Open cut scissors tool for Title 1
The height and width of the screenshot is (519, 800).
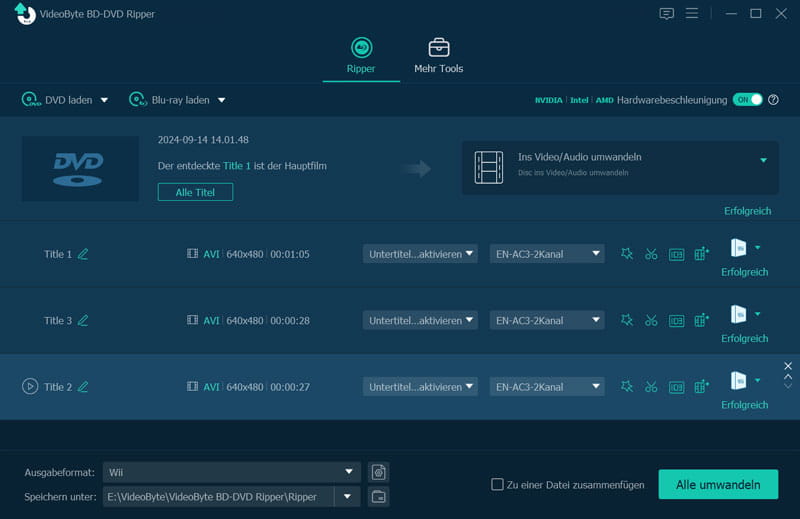point(651,254)
